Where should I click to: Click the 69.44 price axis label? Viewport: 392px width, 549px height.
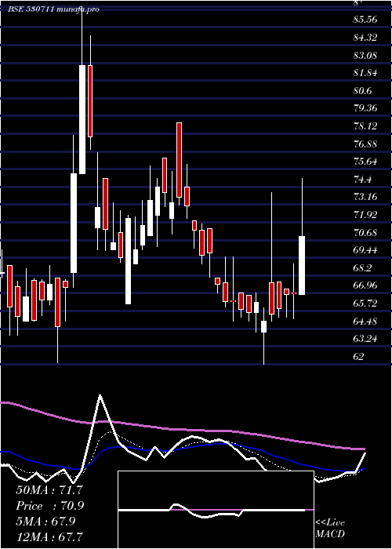click(365, 250)
